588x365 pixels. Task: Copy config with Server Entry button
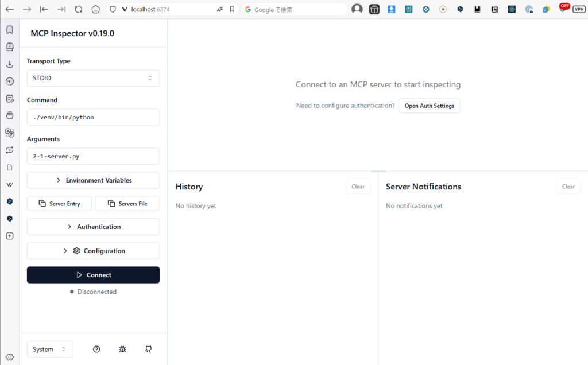point(59,204)
